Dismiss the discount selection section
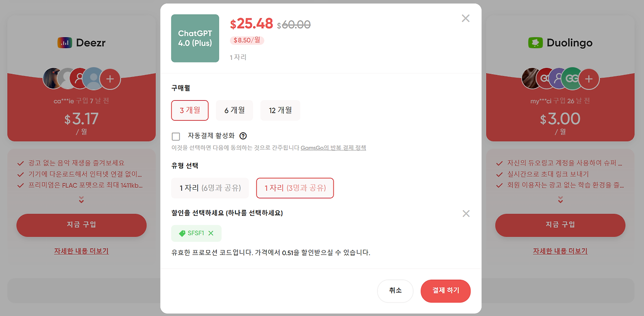This screenshot has width=644, height=316. [x=466, y=213]
